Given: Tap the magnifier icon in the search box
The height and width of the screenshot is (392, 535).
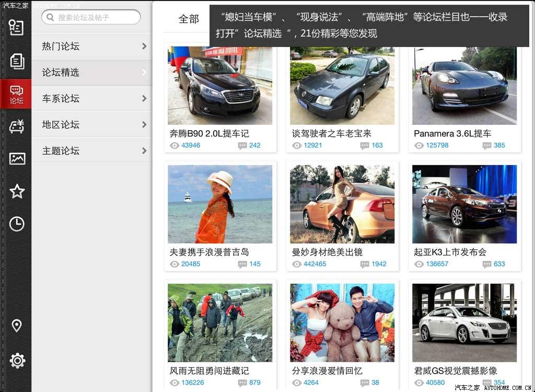Looking at the screenshot, I should (50, 17).
